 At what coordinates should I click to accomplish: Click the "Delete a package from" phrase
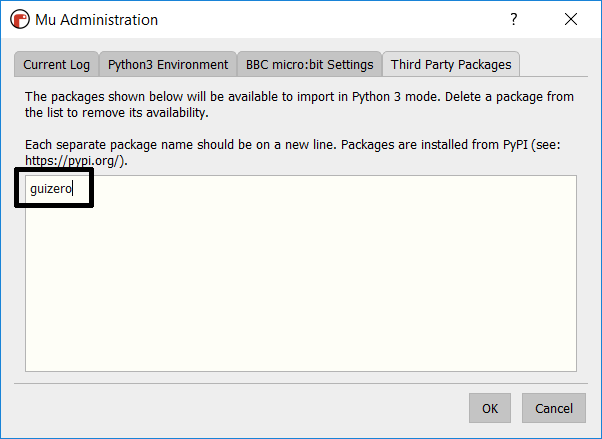pos(509,97)
